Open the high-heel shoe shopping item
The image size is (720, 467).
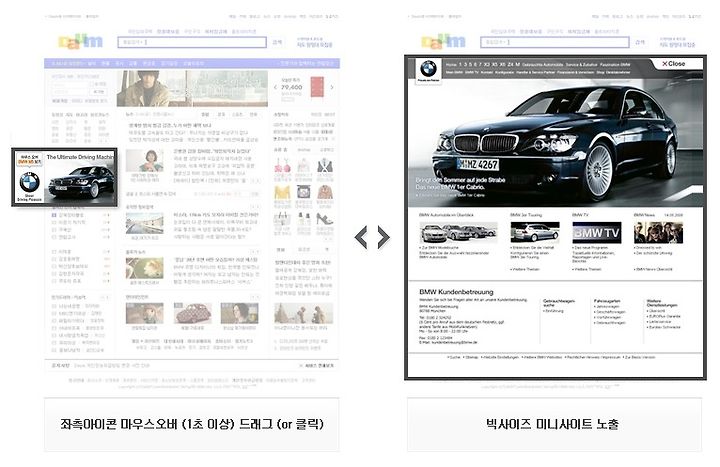tap(325, 219)
